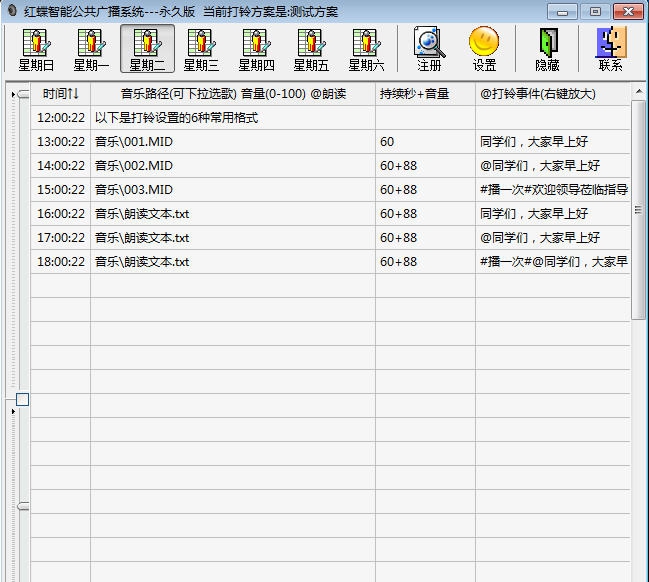Viewport: 649px width, 582px height.
Task: Click the 打铃事件 column header
Action: (553, 94)
